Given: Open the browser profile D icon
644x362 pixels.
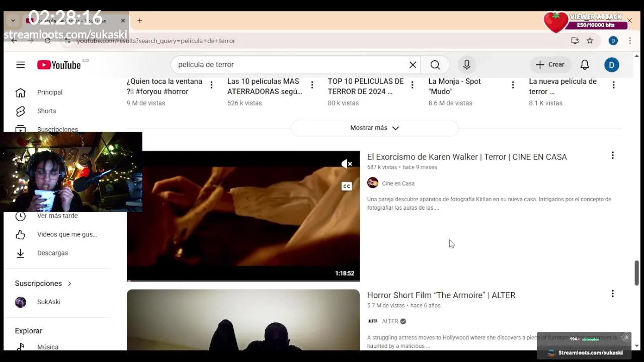Looking at the screenshot, I should 613,41.
